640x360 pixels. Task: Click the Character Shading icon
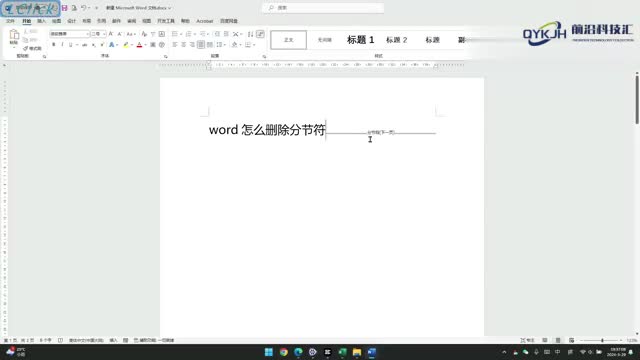click(153, 44)
